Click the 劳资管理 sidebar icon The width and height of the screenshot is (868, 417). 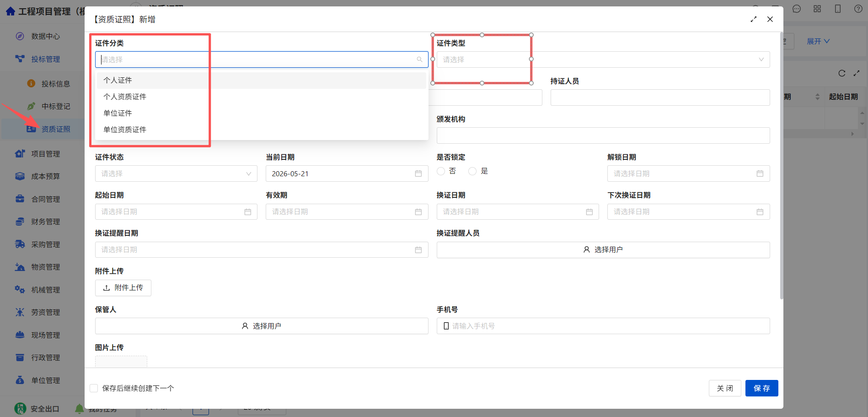point(20,312)
